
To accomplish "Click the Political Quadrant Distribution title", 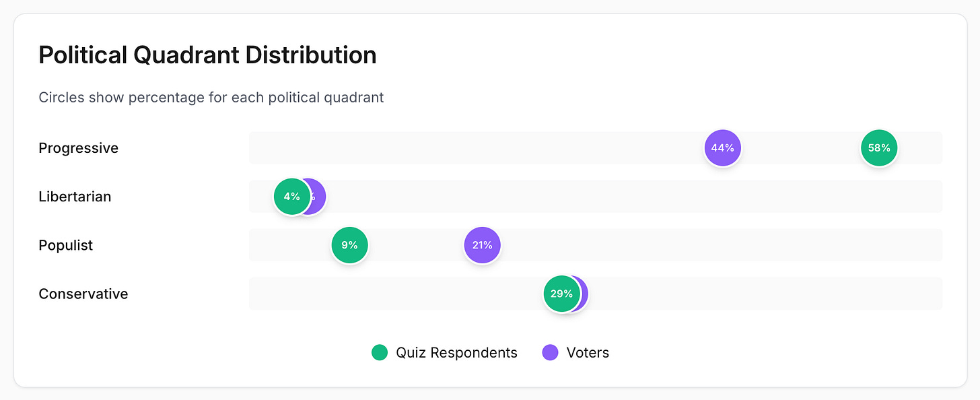I will pos(207,55).
